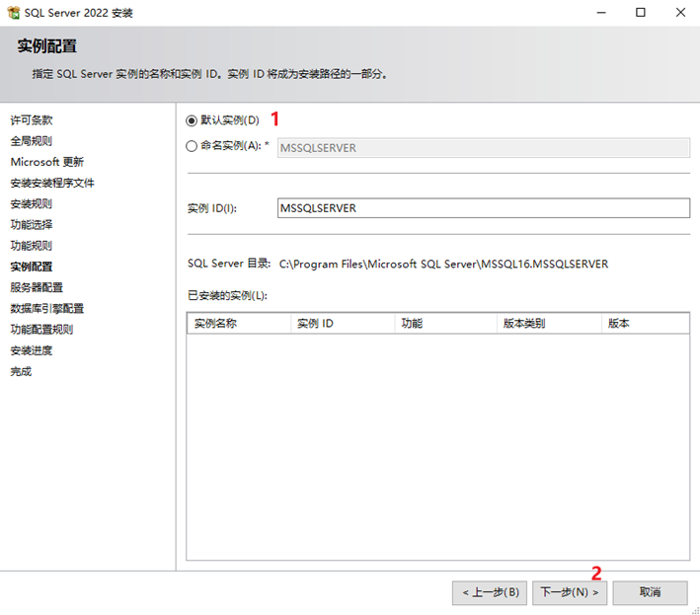The height and width of the screenshot is (615, 700).
Task: Click the 实例 ID column header
Action: coord(343,323)
